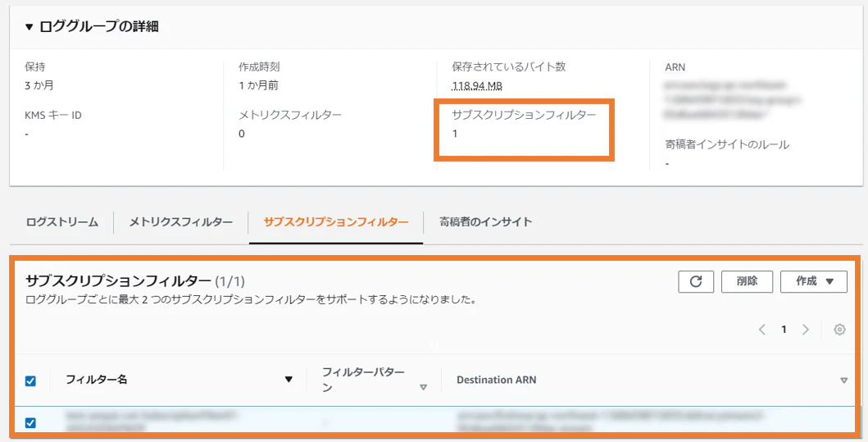
Task: Click the 保持 value 3 か月
Action: (x=39, y=85)
